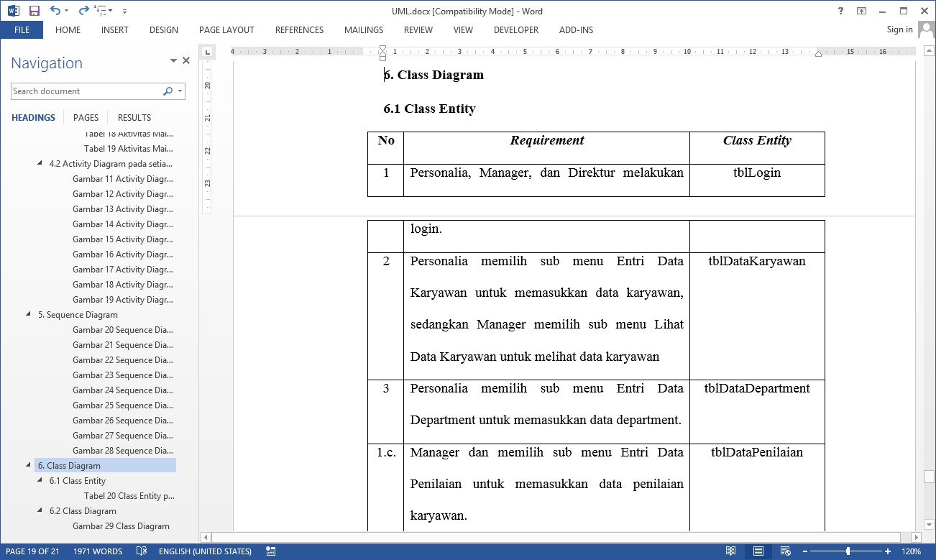Undo the last action

tap(55, 11)
